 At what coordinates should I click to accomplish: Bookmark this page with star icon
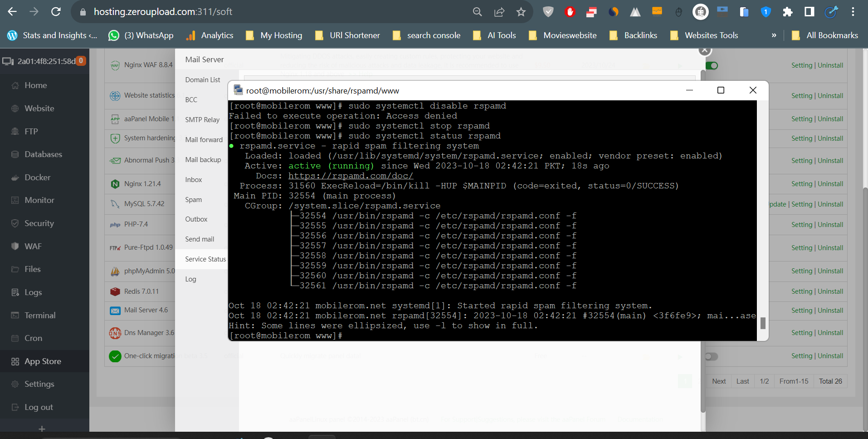(521, 12)
